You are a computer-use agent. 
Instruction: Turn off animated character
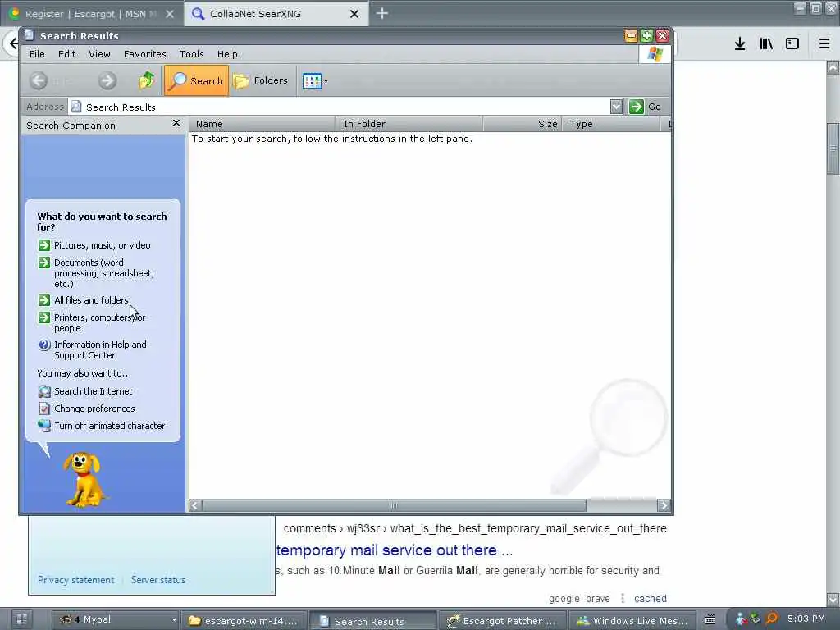pyautogui.click(x=109, y=426)
